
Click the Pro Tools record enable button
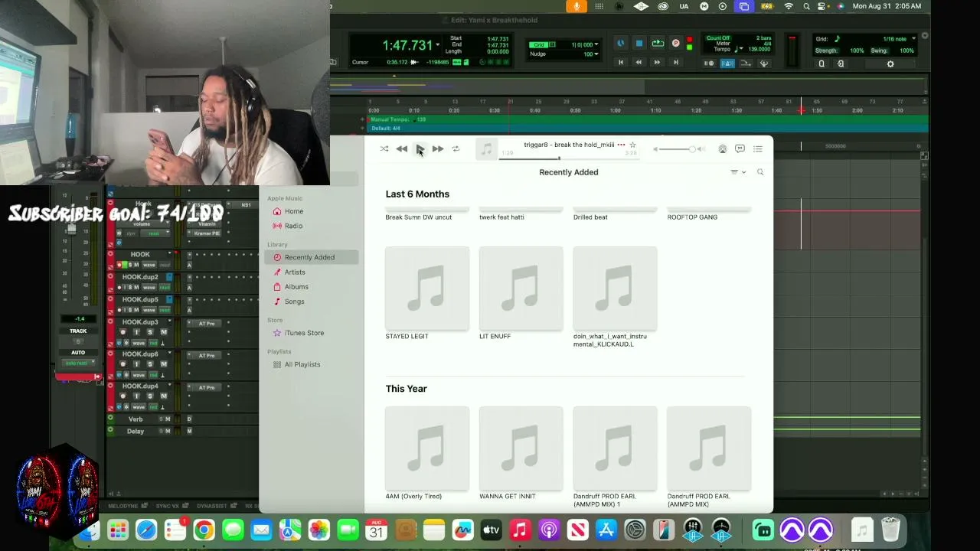click(x=675, y=44)
